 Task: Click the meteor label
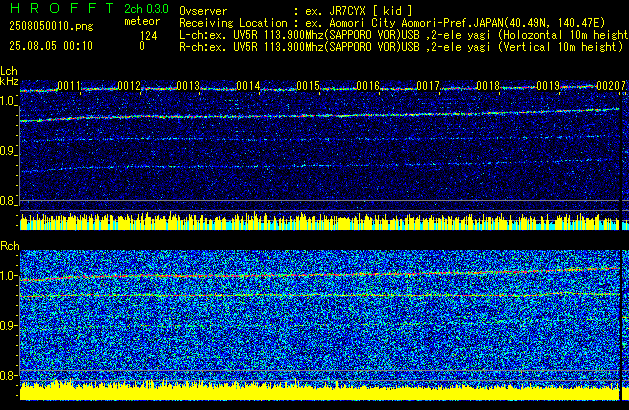coord(142,21)
